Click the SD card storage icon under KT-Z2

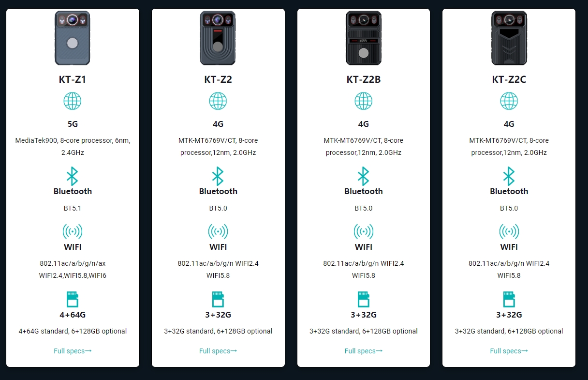218,299
